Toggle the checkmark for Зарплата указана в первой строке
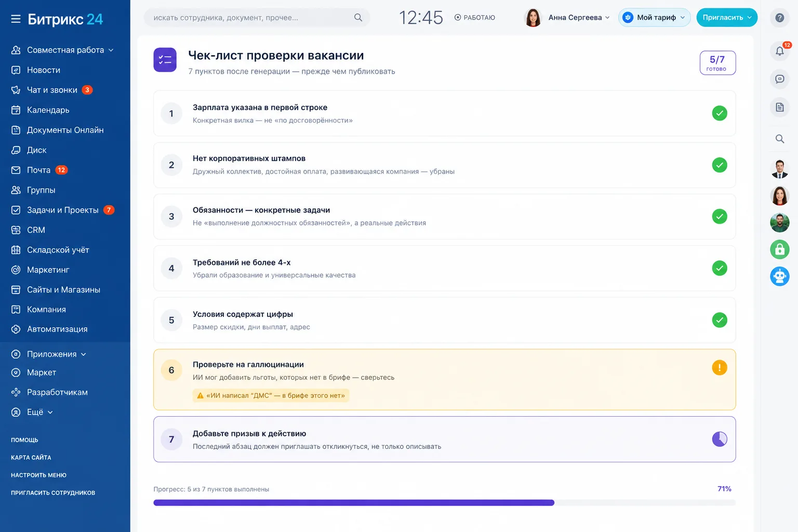The image size is (798, 532). (x=719, y=113)
